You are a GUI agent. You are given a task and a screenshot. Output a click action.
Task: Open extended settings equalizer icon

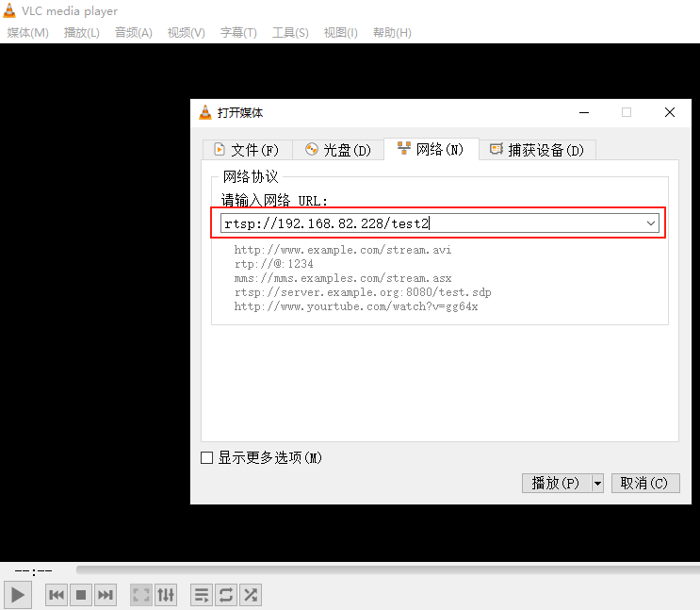[x=166, y=595]
